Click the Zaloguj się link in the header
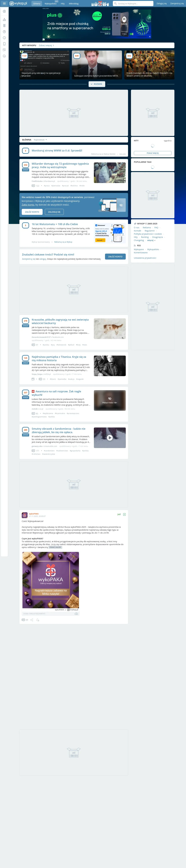186x868 pixels. point(161,3)
